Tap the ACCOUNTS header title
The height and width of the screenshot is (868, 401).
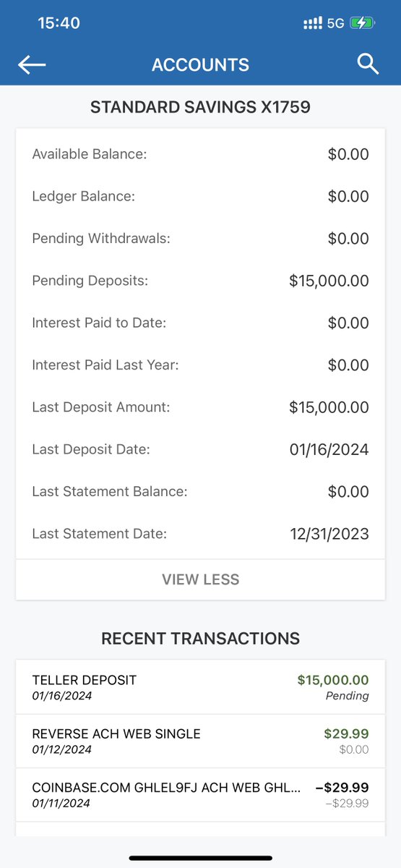click(x=200, y=64)
